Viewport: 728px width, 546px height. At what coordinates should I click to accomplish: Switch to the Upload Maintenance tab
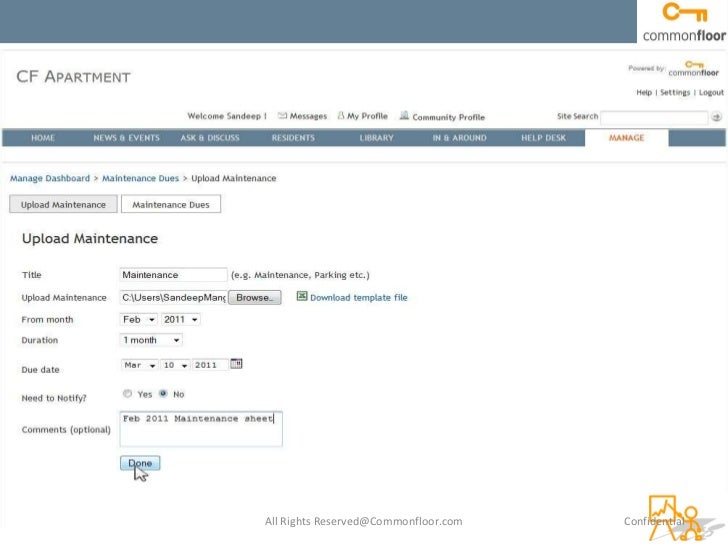[x=63, y=204]
